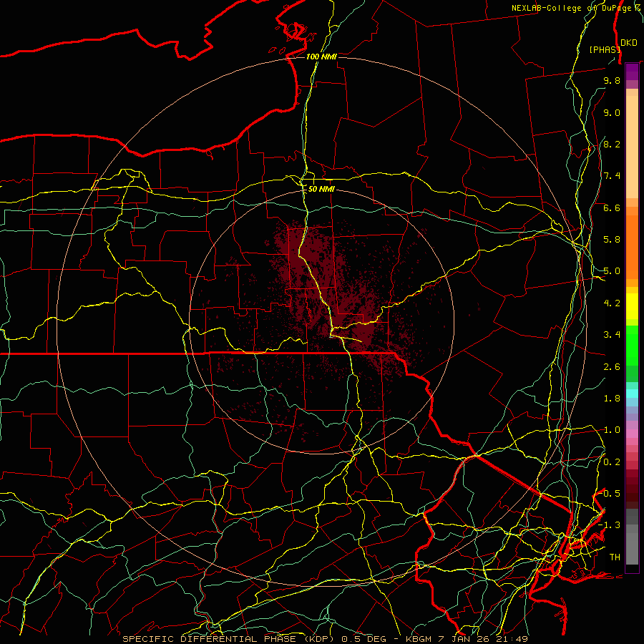
Task: Click the 3.4 value on the color scale
Action: point(612,335)
